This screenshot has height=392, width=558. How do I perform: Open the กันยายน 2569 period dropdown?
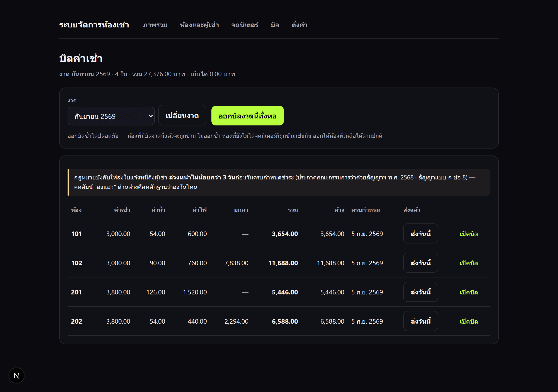111,116
